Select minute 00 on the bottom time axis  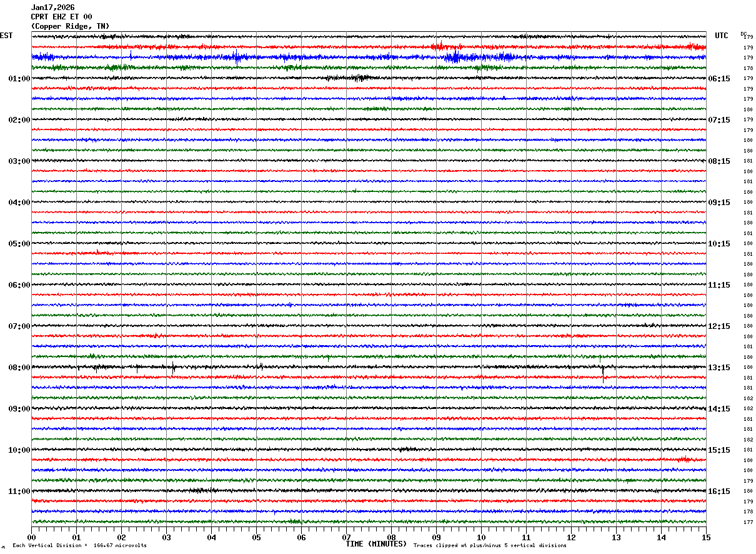point(32,537)
